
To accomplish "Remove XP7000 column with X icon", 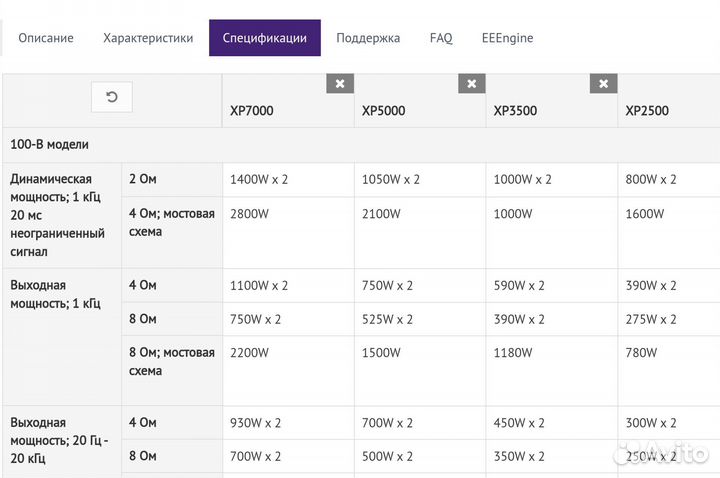I will (x=340, y=84).
